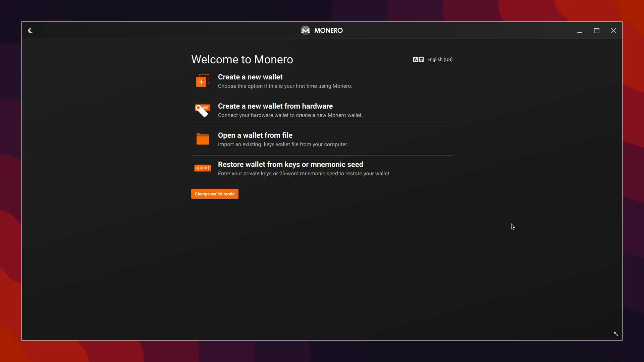644x362 pixels.
Task: Click the create new wallet plus icon
Action: (203, 81)
